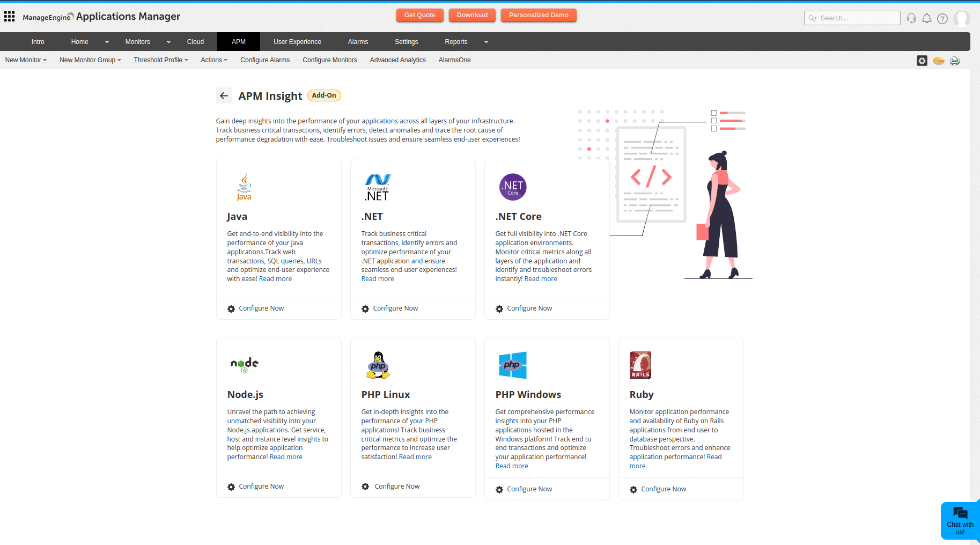
Task: Click Read more in the .NET card
Action: (x=378, y=279)
